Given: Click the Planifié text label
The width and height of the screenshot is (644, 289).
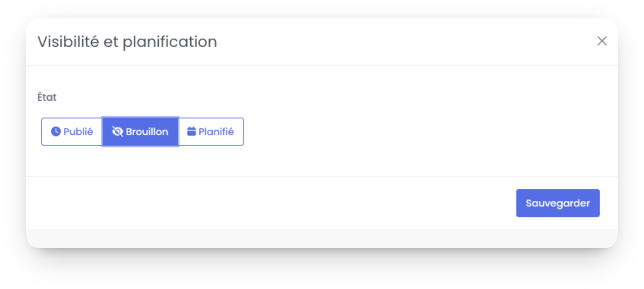Looking at the screenshot, I should [216, 132].
